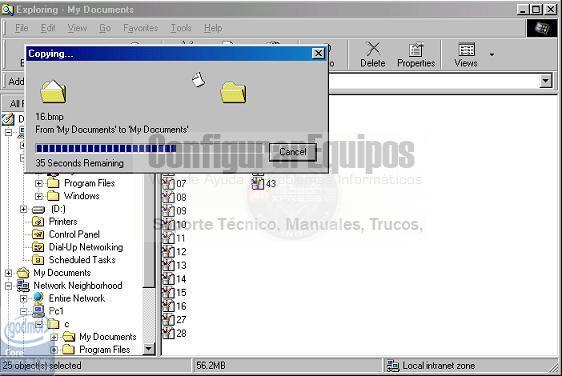This screenshot has height=376, width=562.
Task: Click the Views toolbar icon
Action: [466, 54]
